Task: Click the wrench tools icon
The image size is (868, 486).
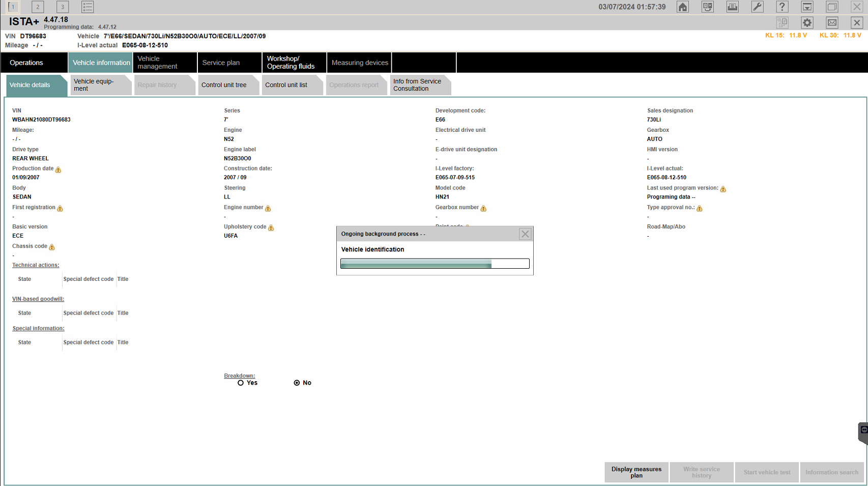Action: [x=757, y=7]
